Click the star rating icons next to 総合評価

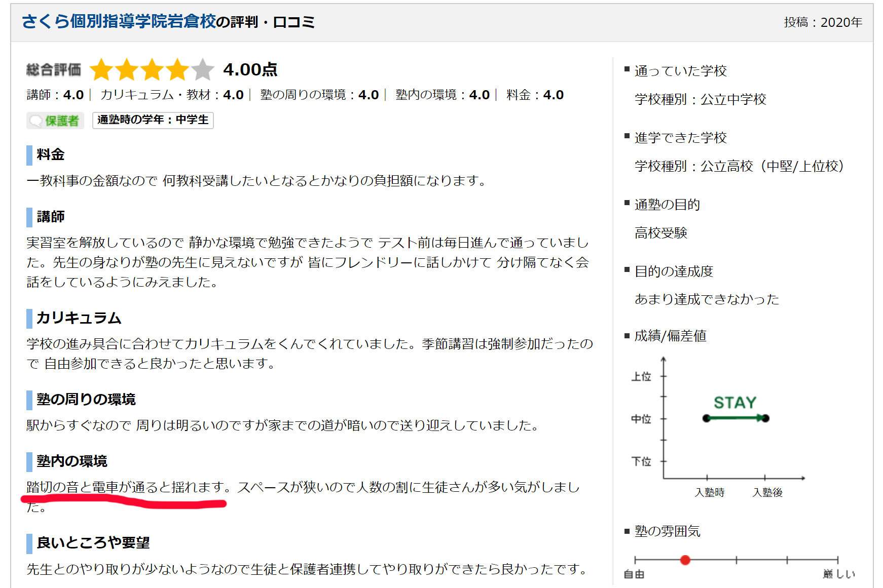point(152,70)
